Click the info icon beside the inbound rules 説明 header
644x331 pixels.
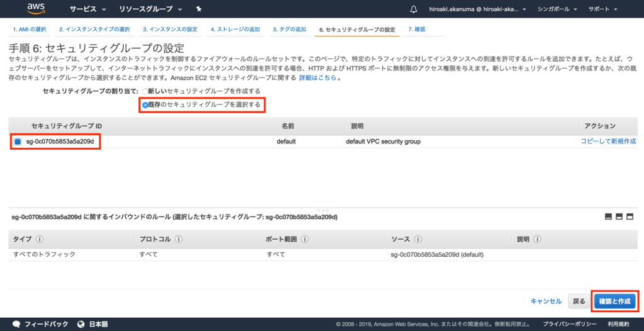pos(537,239)
